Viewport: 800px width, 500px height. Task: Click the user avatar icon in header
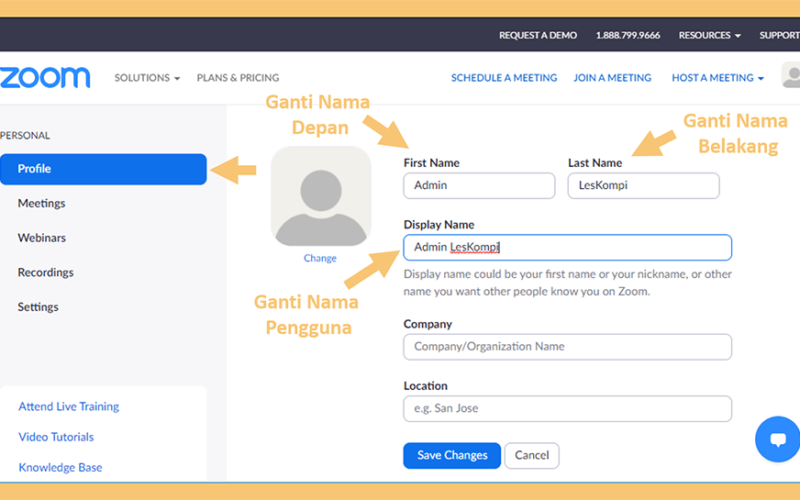pyautogui.click(x=791, y=75)
